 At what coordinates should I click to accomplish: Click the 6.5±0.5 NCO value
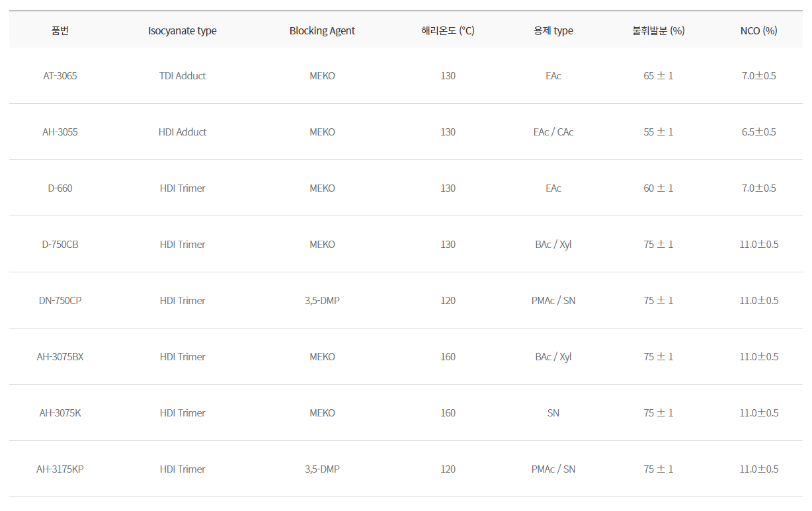(x=758, y=132)
